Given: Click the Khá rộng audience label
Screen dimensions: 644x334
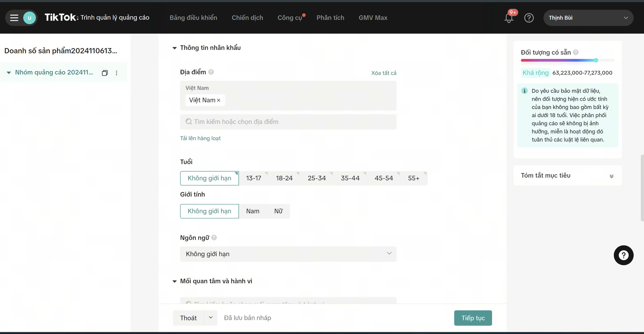Looking at the screenshot, I should click(536, 73).
